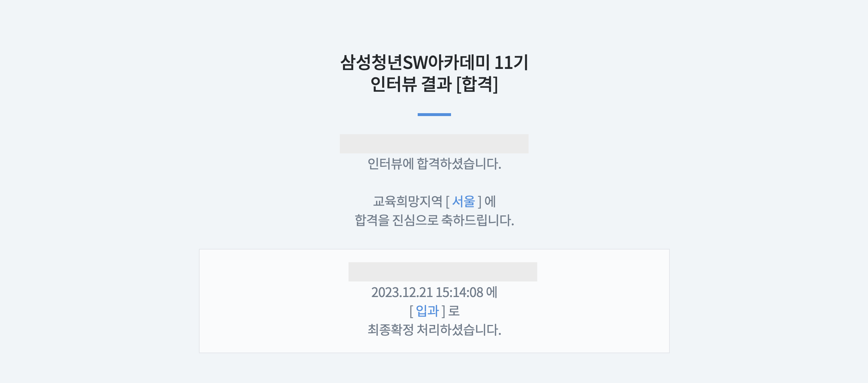Image resolution: width=868 pixels, height=383 pixels.
Task: Click the 인터뷰 결과 heading line
Action: point(434,84)
